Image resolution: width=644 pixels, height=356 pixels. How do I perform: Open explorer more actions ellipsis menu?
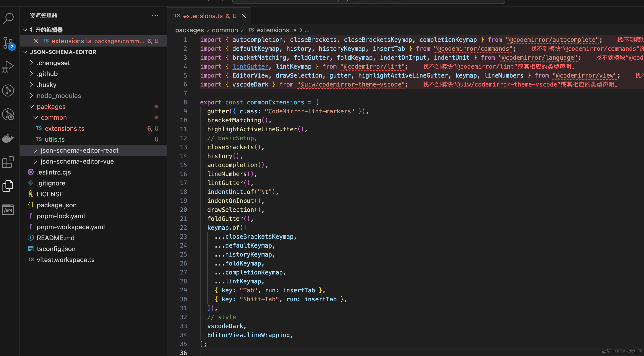[155, 16]
